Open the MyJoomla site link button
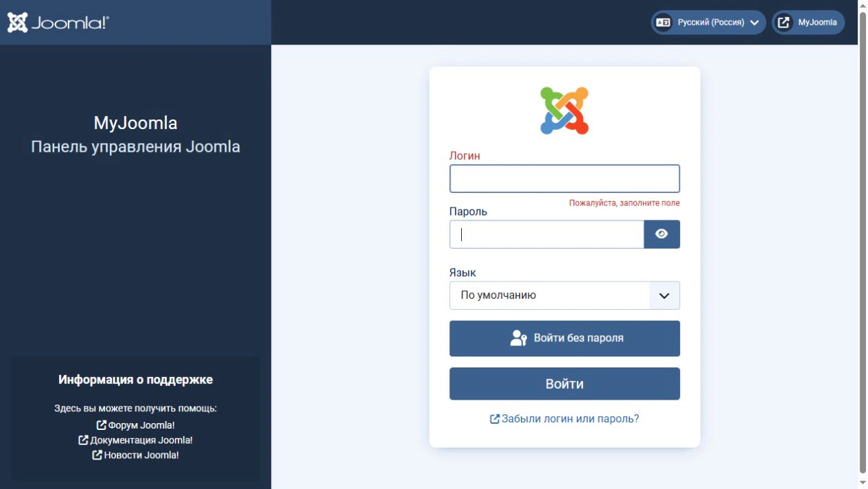Image resolution: width=868 pixels, height=489 pixels. click(808, 22)
